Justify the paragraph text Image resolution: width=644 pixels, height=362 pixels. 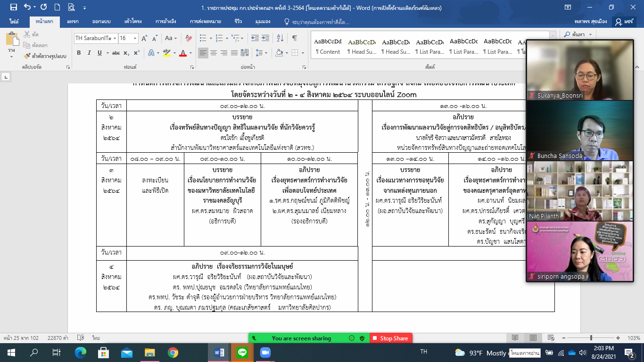pos(234,53)
